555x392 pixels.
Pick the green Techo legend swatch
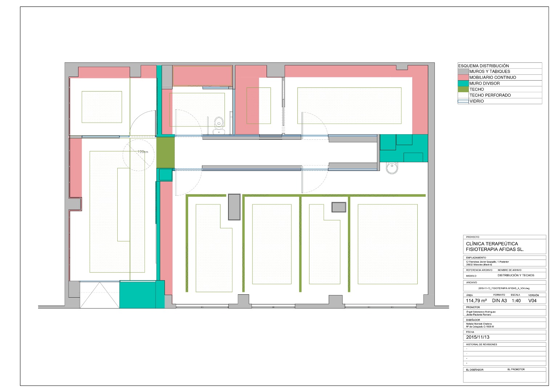(463, 89)
